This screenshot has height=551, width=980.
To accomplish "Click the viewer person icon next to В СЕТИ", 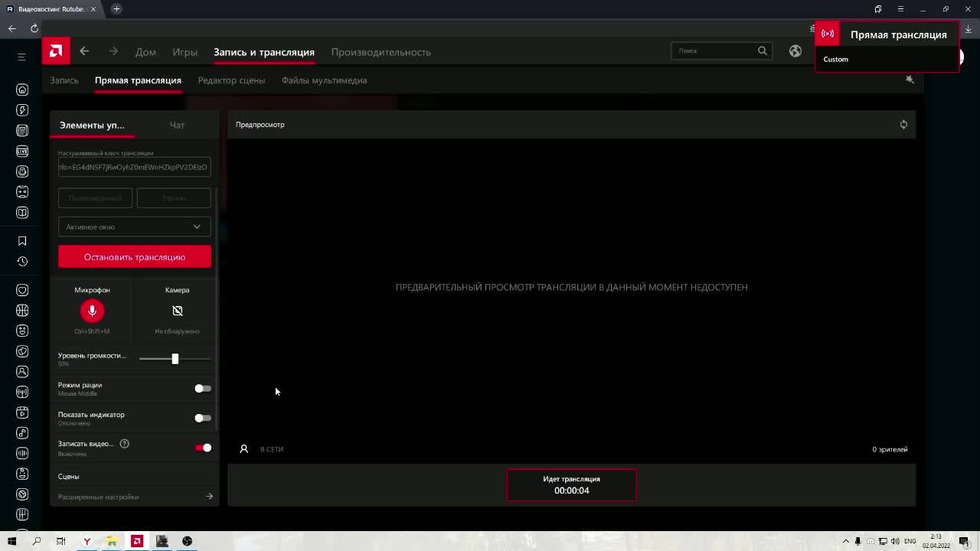I will (x=243, y=449).
